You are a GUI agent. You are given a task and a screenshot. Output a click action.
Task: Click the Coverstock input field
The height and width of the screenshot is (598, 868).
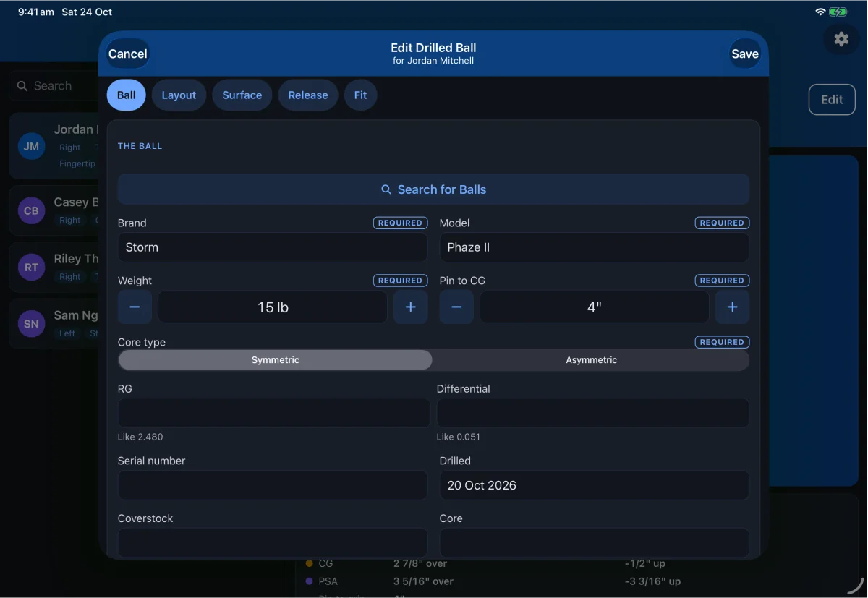coord(273,542)
